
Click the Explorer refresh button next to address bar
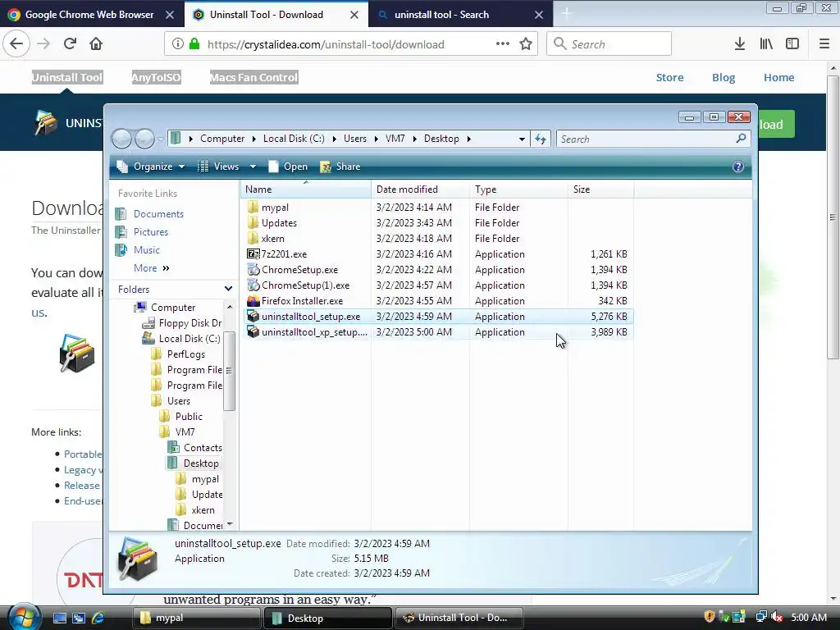coord(541,139)
